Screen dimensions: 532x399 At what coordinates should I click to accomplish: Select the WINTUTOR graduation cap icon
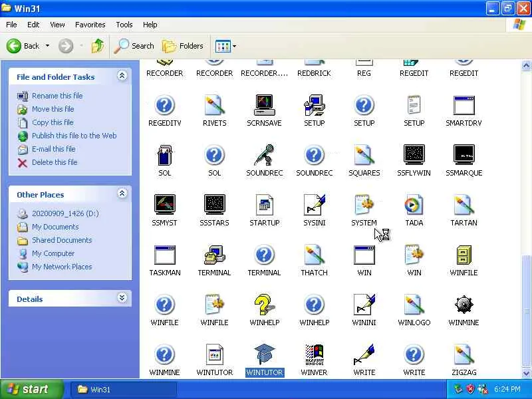264,354
